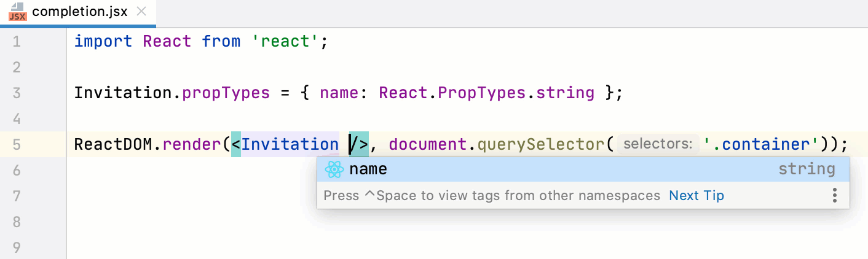
Task: Click the 'react' import string
Action: [286, 42]
